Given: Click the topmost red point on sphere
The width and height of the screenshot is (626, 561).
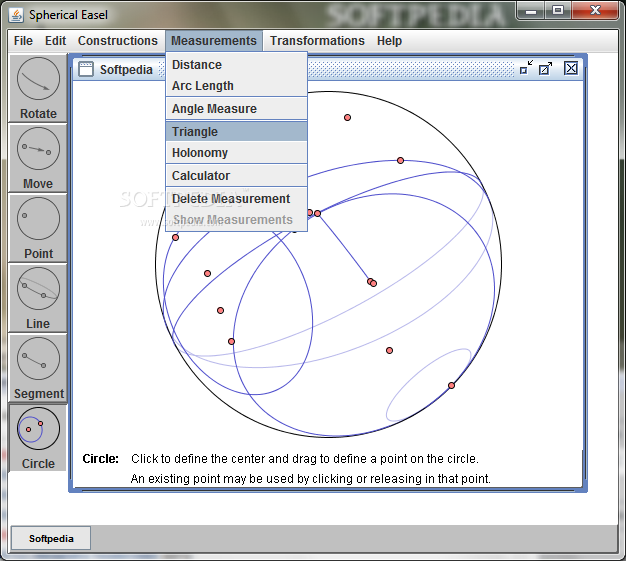Looking at the screenshot, I should tap(347, 117).
